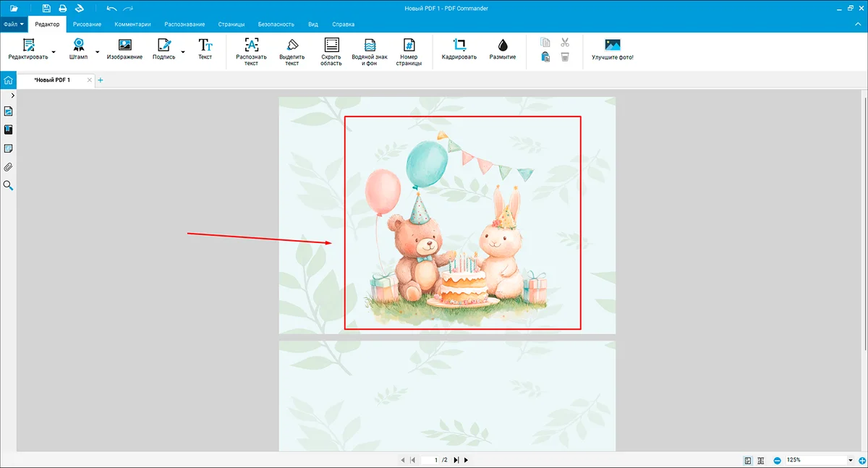Click the Crop (Кадрировать) tool
This screenshot has width=868, height=468.
[459, 48]
